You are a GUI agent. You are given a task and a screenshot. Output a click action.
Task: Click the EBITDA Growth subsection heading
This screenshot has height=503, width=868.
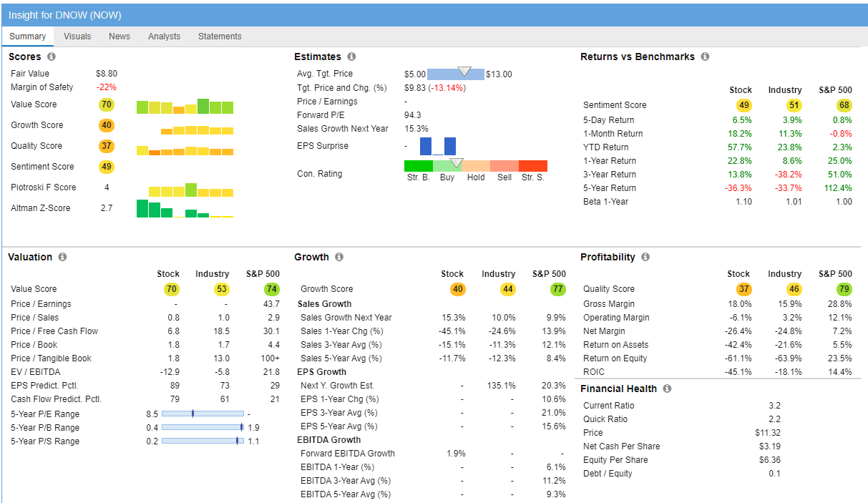(329, 440)
